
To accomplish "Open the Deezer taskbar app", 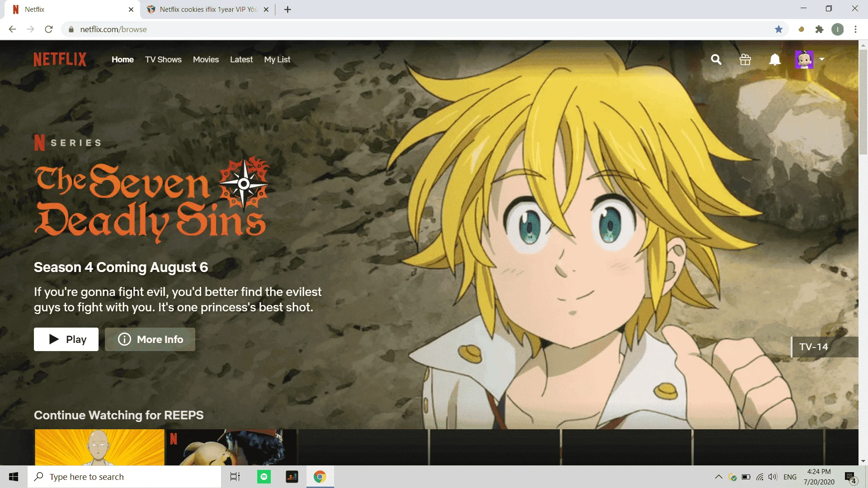I will (x=292, y=477).
